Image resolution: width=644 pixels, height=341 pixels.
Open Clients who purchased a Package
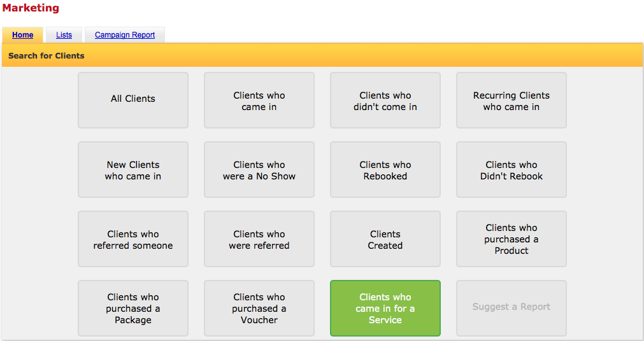[x=133, y=308]
